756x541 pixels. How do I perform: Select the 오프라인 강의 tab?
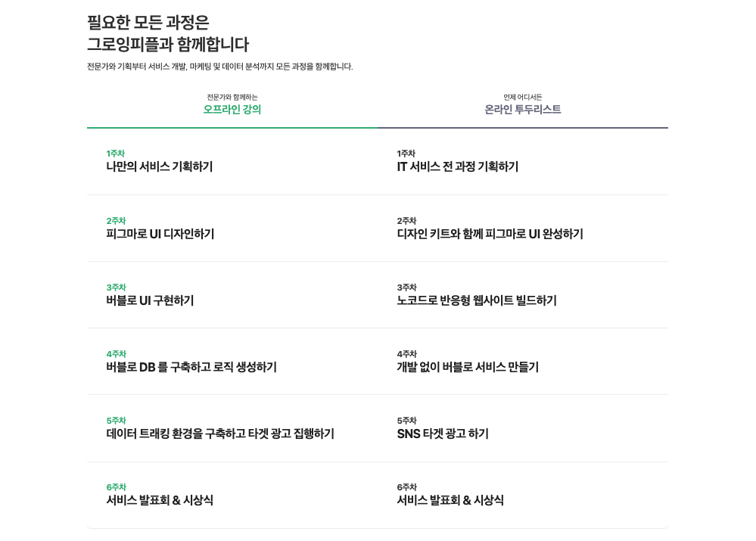232,104
